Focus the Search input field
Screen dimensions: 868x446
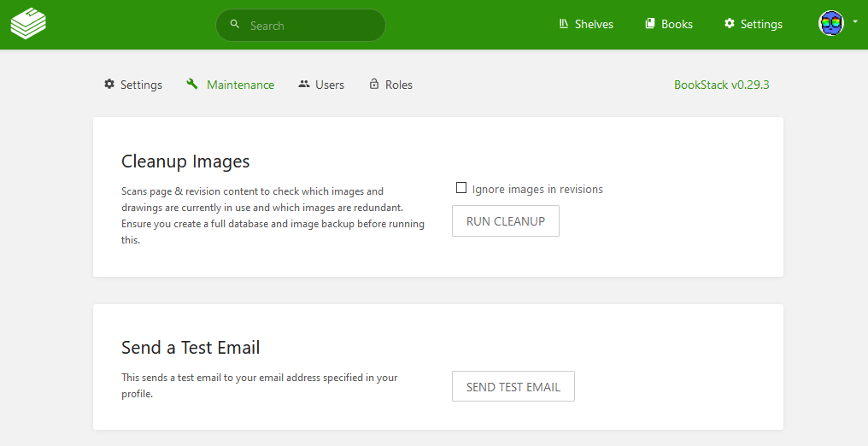pos(301,25)
